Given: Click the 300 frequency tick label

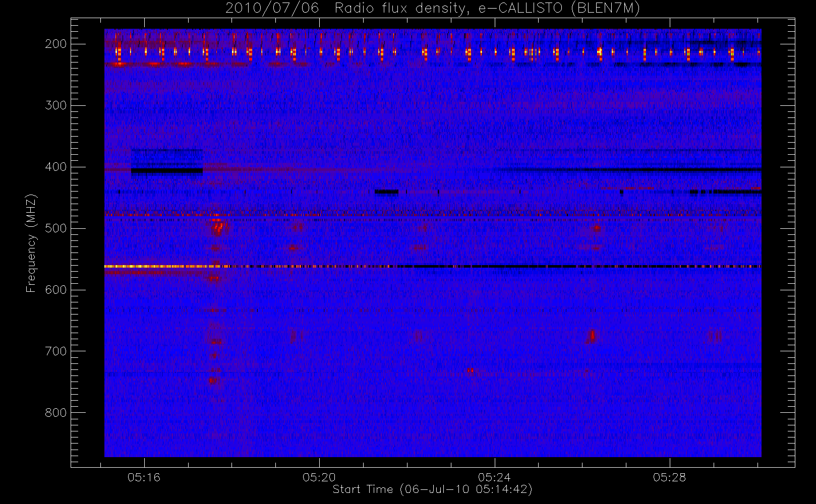Looking at the screenshot, I should pyautogui.click(x=56, y=105).
